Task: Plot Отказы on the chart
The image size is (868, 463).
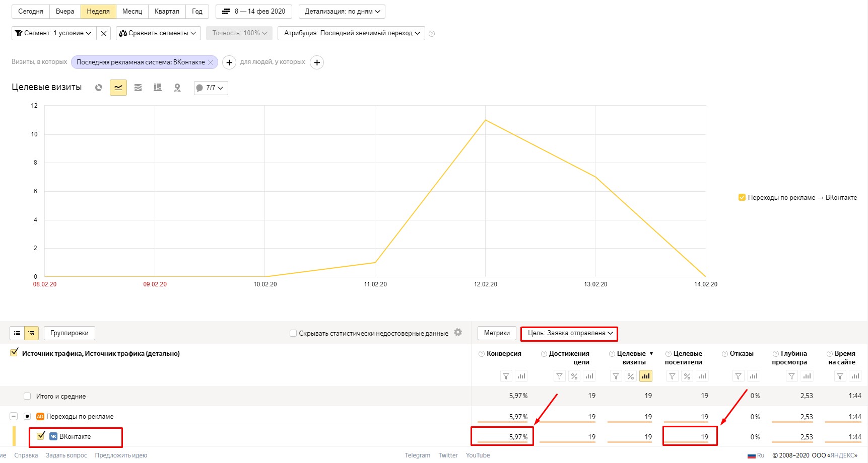Action: click(x=754, y=376)
